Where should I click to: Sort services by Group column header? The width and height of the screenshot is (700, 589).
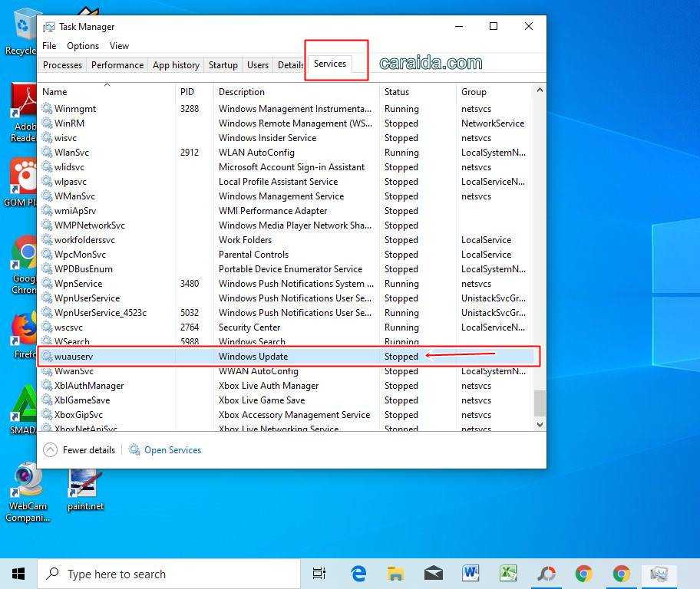pos(494,91)
